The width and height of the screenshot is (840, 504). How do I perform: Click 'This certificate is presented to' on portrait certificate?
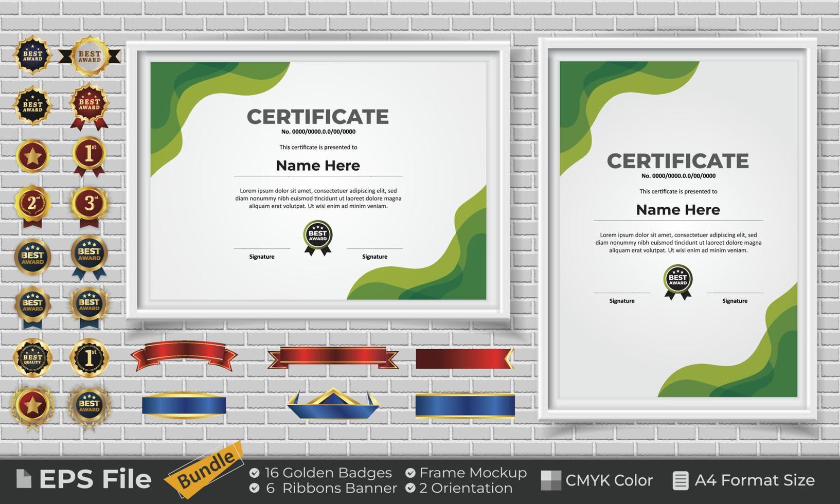pyautogui.click(x=678, y=191)
